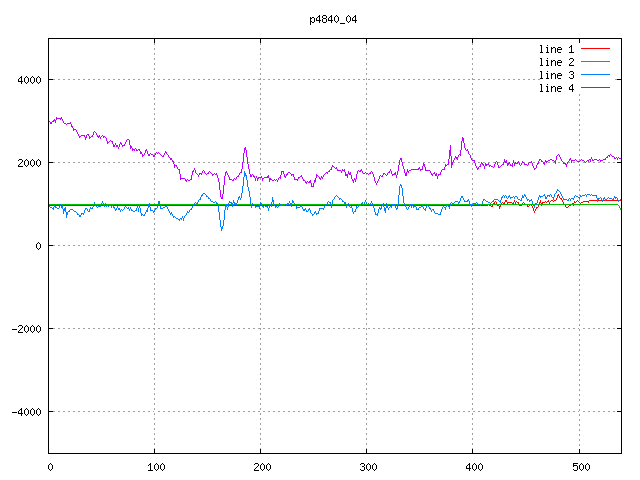Click the 2000 y-axis tick label
640x480 pixels.
(27, 163)
